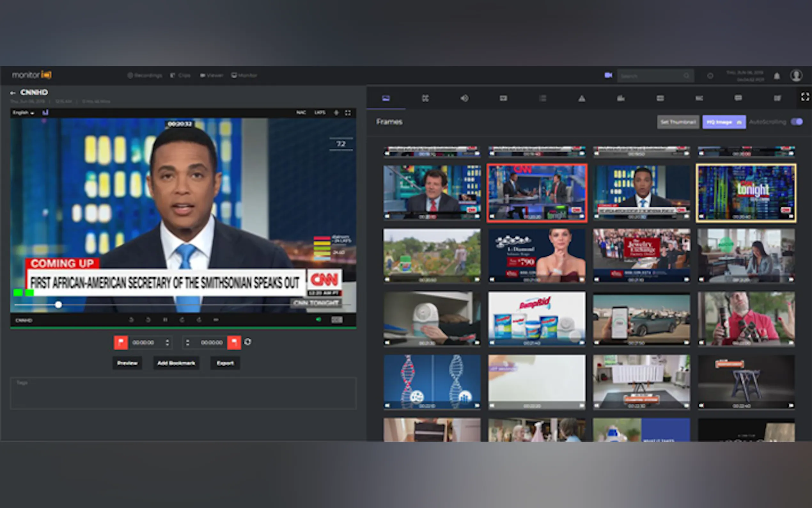Image resolution: width=812 pixels, height=508 pixels.
Task: Click the video playback progress slider handle
Action: [x=59, y=305]
